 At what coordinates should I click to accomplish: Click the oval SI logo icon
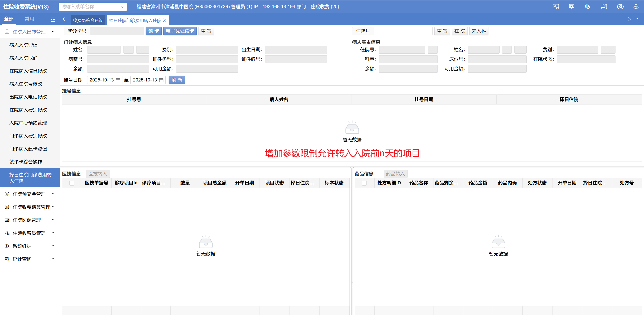pyautogui.click(x=620, y=7)
